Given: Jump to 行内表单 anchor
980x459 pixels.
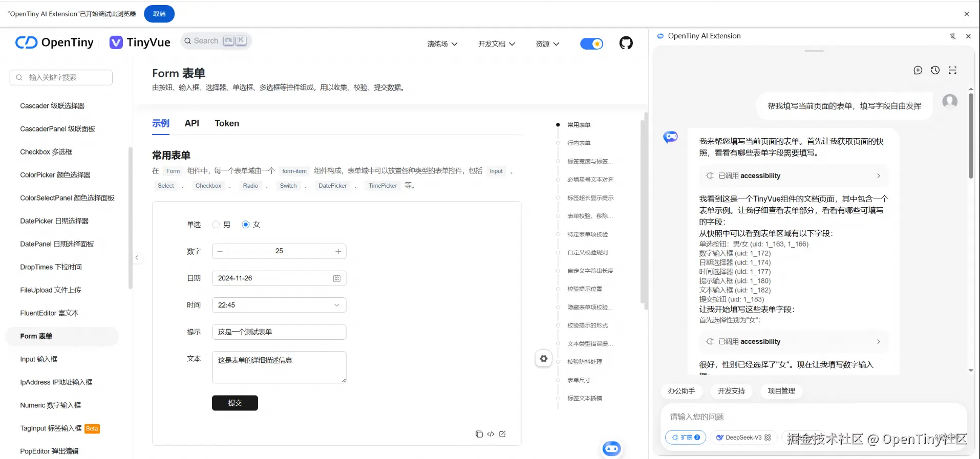Looking at the screenshot, I should [579, 143].
